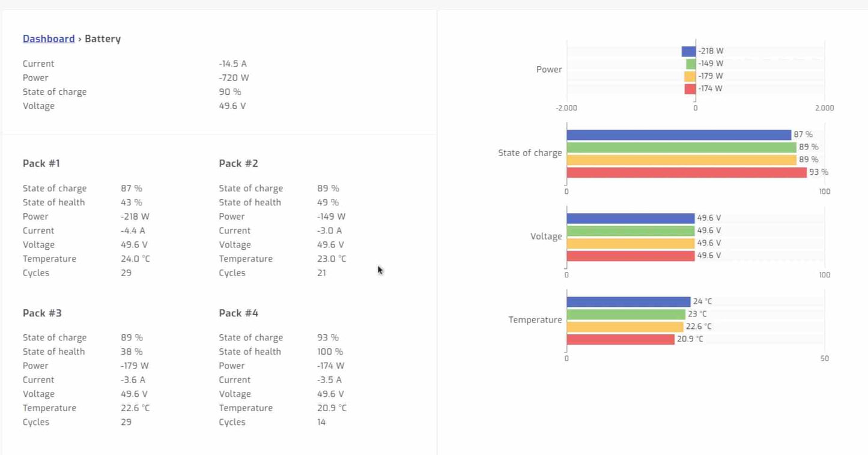Open the Dashboard breadcrumb link
The height and width of the screenshot is (455, 868).
(49, 39)
